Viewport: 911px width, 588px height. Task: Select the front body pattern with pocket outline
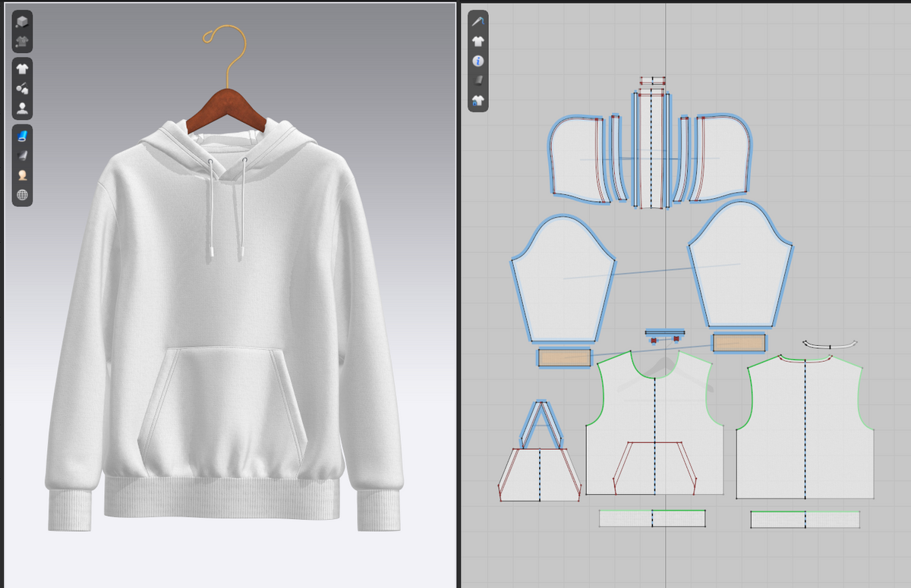tap(654, 425)
